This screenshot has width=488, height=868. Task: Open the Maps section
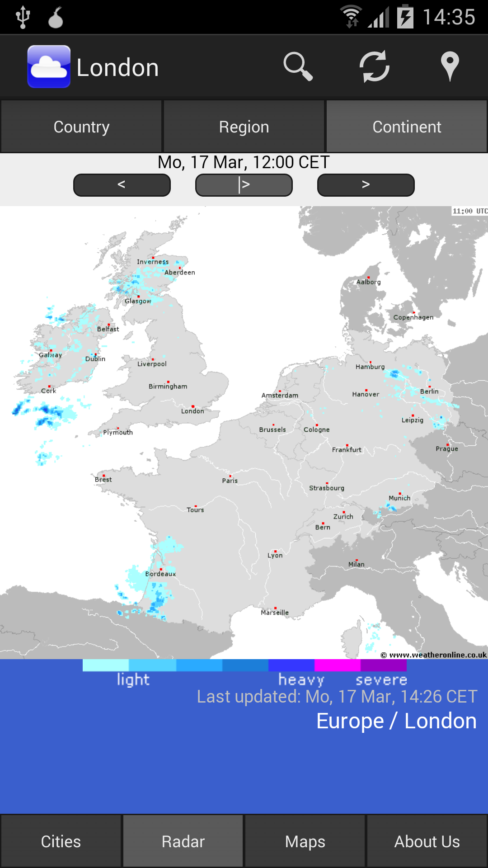pos(305,841)
